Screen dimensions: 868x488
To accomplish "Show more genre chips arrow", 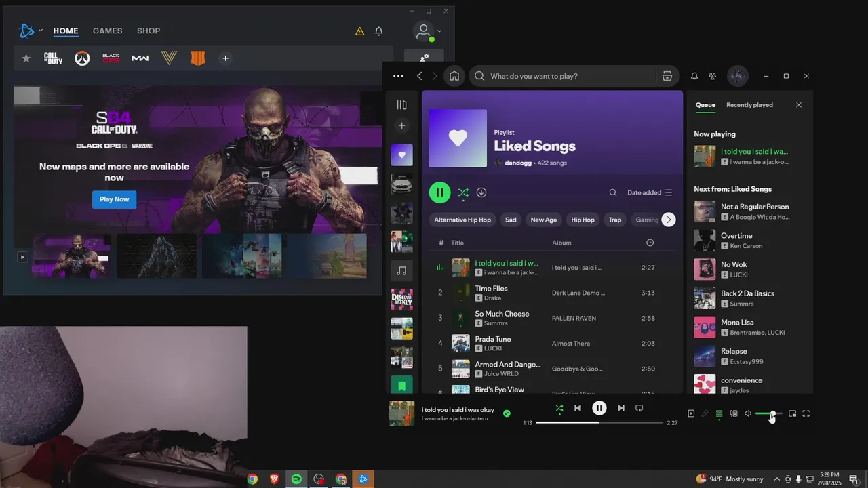I will click(669, 220).
